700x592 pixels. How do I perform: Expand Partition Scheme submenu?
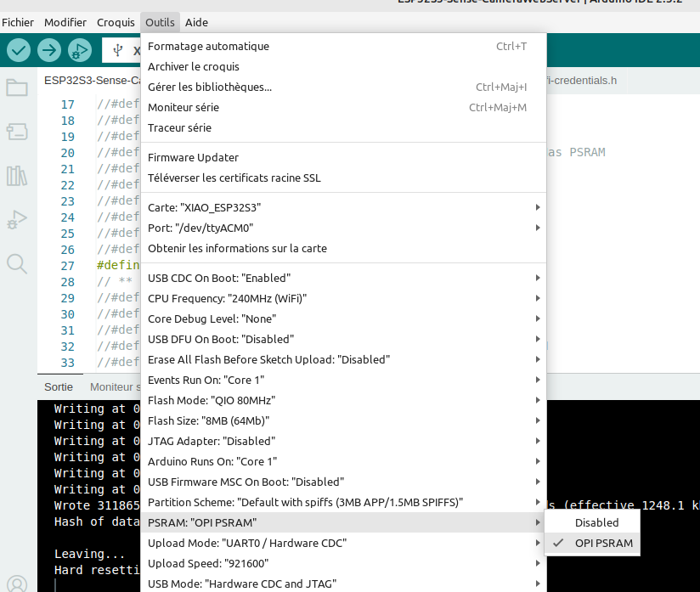point(343,502)
